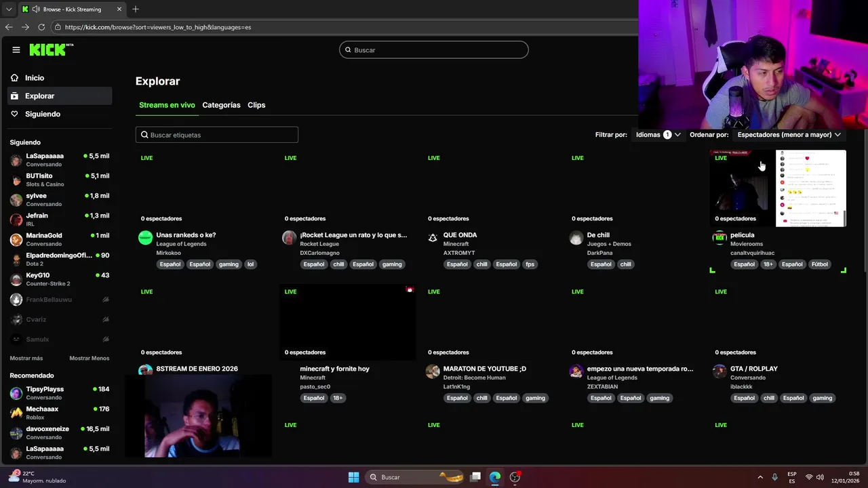868x488 pixels.
Task: Open davooxeneize in Recomendado list
Action: point(60,432)
